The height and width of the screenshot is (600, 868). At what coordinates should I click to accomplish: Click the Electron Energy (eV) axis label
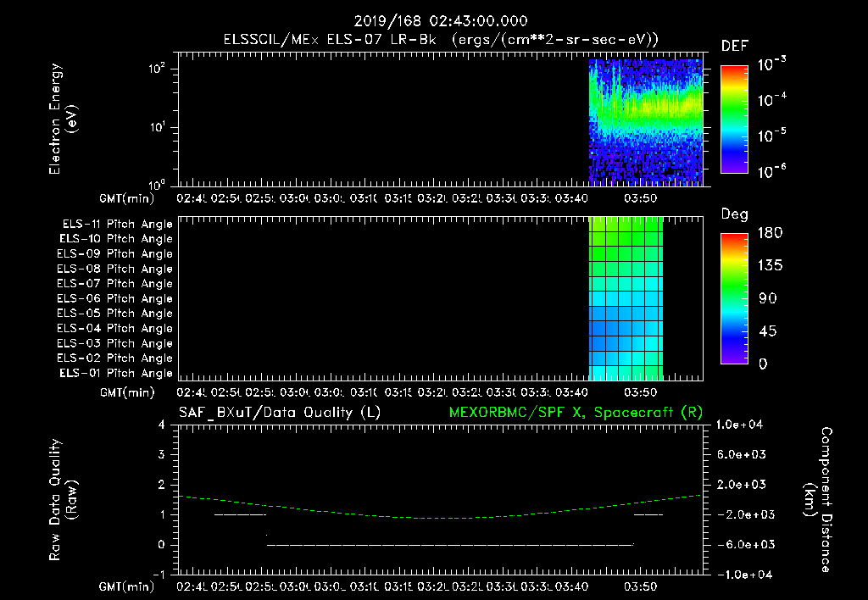click(x=63, y=119)
